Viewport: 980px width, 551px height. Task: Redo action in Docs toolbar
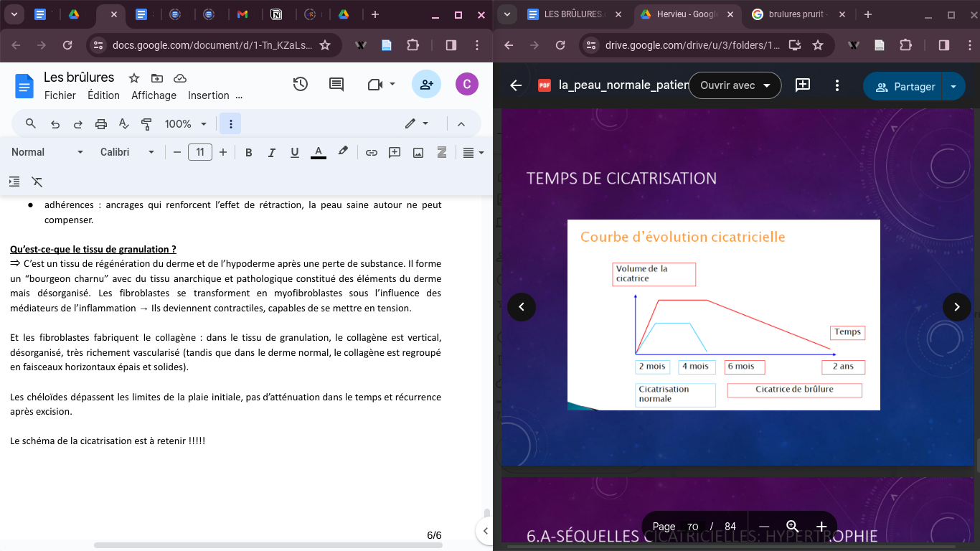click(77, 124)
